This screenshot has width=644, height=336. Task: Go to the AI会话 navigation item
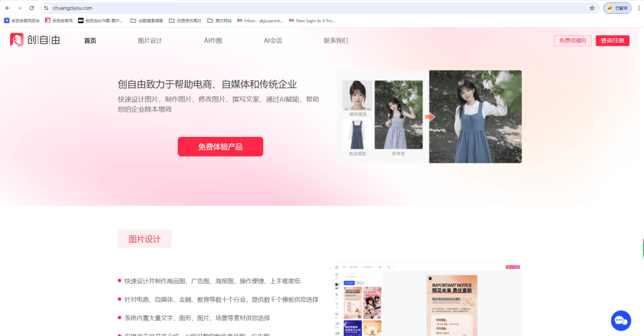[272, 41]
